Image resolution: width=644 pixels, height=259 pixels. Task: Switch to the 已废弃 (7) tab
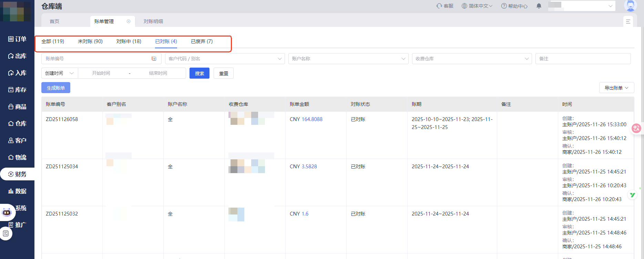202,41
